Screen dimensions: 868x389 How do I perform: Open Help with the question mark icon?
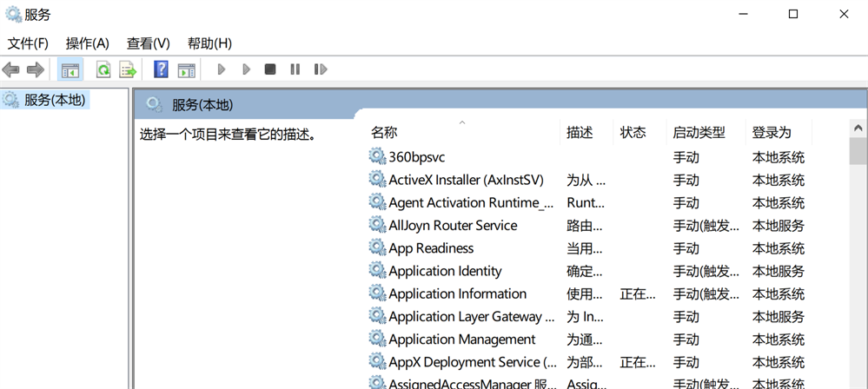161,69
